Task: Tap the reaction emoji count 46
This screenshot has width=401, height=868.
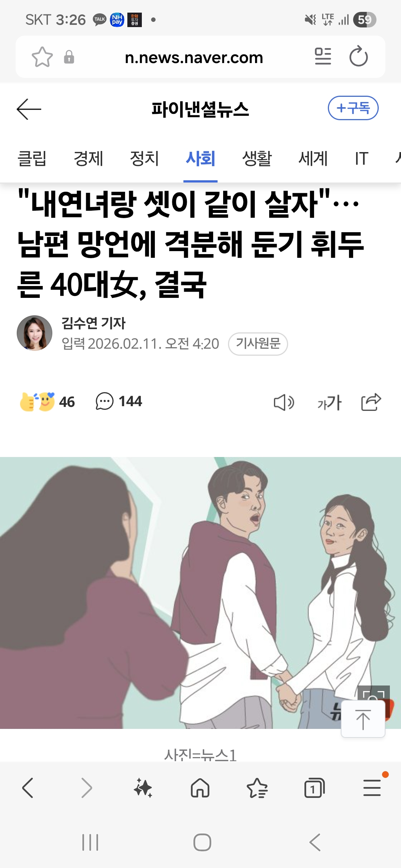Action: click(x=47, y=402)
